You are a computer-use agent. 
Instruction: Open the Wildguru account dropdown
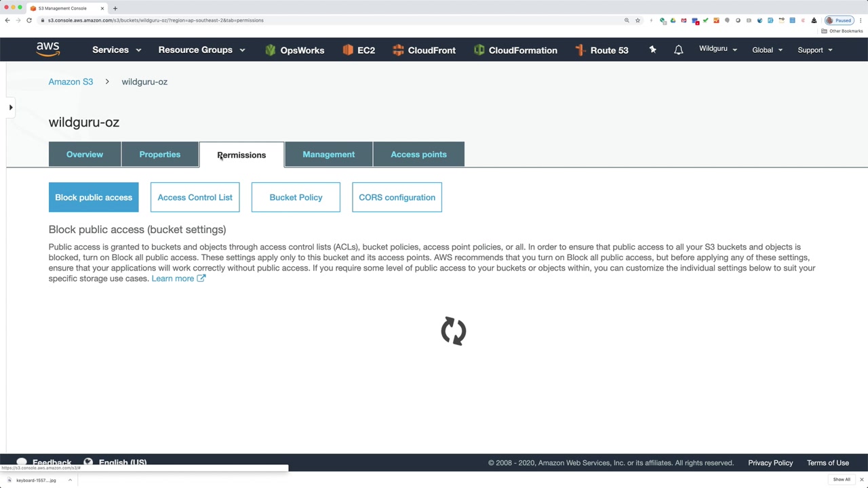(x=718, y=49)
